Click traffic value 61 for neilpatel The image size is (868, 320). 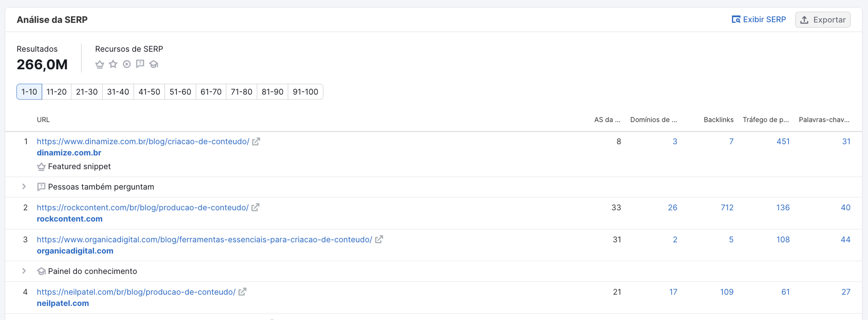tap(785, 292)
